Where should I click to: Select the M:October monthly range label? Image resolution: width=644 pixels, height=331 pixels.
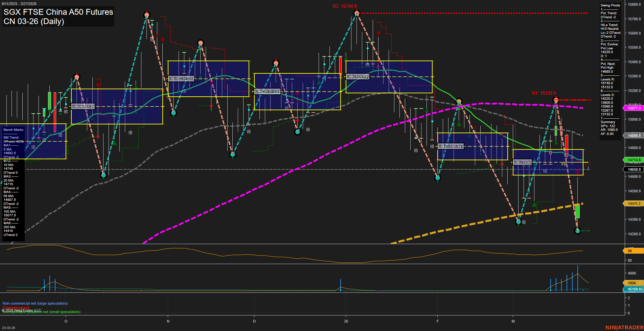tap(83, 106)
